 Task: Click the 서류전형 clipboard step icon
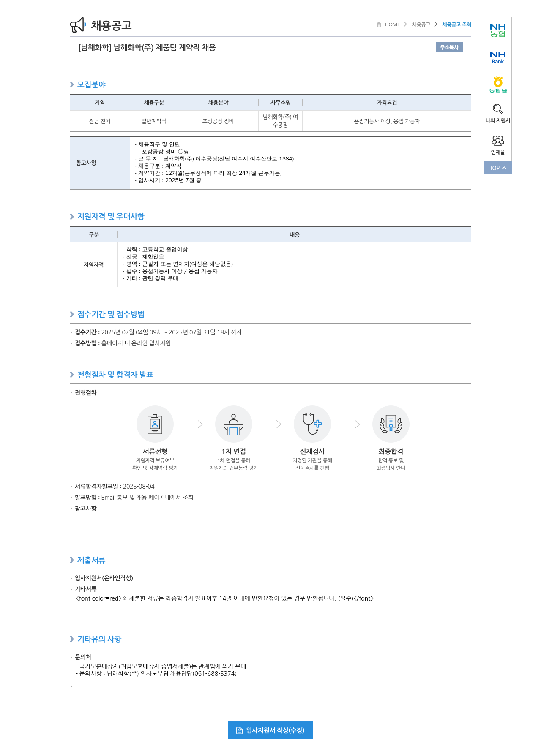(x=155, y=424)
